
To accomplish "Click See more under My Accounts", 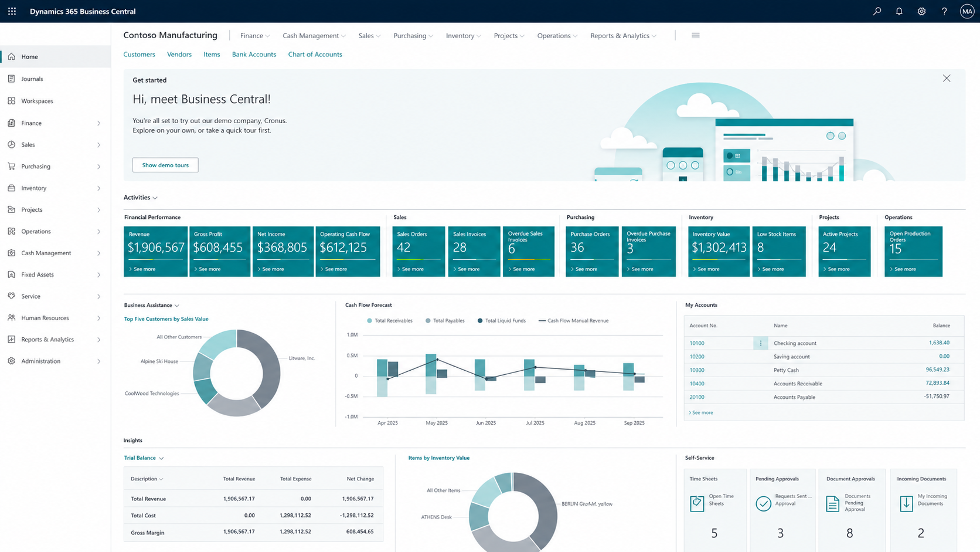I will [701, 412].
